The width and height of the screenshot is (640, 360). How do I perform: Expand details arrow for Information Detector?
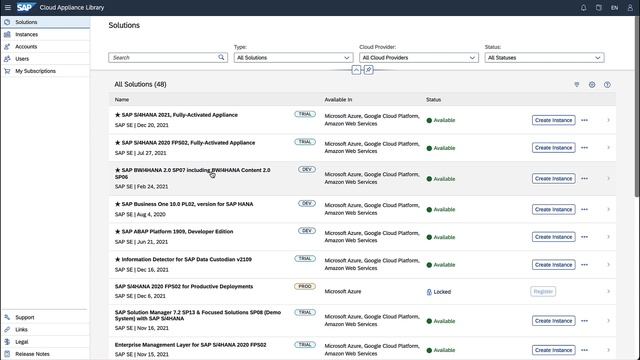(x=608, y=264)
